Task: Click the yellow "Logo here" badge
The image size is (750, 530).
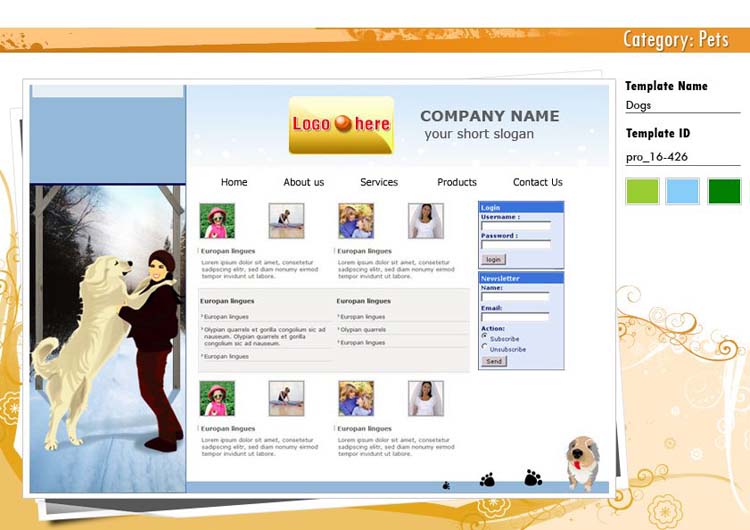Action: pos(341,125)
